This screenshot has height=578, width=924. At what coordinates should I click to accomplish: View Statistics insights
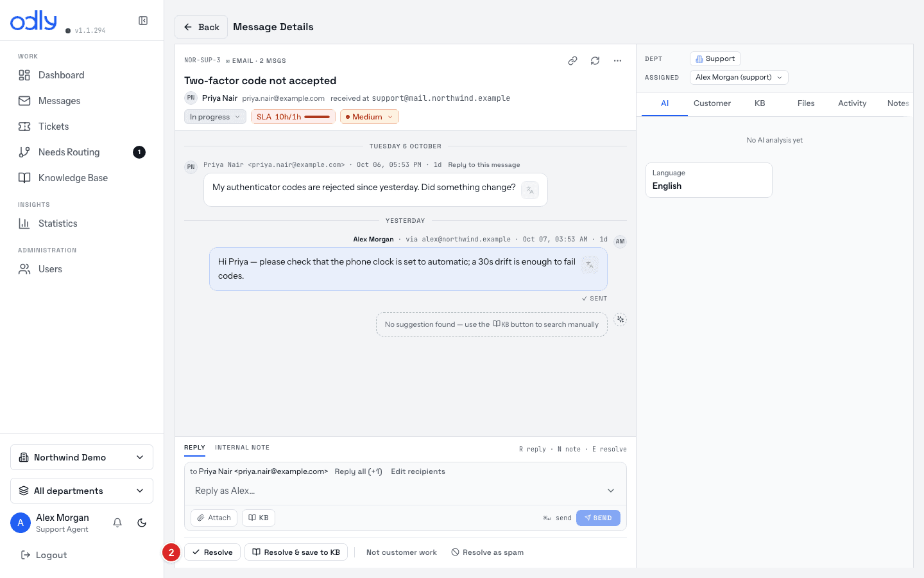(82, 223)
